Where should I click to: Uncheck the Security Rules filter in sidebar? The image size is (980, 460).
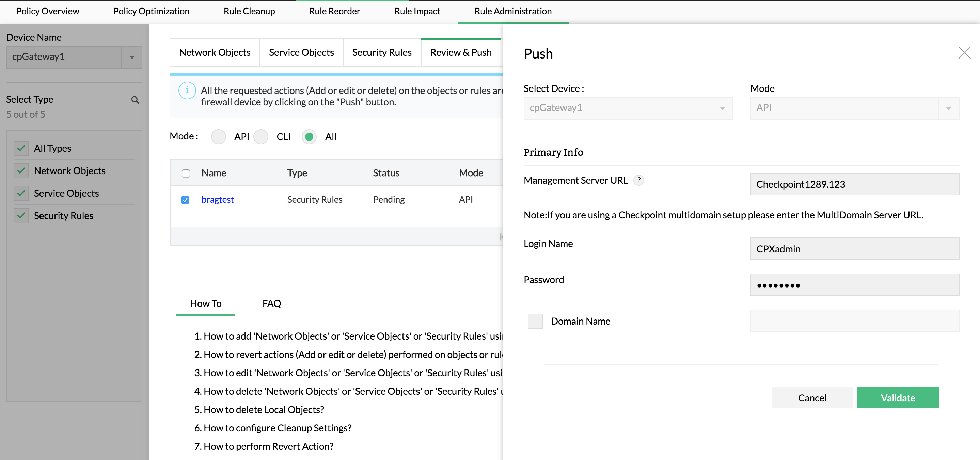tap(21, 216)
